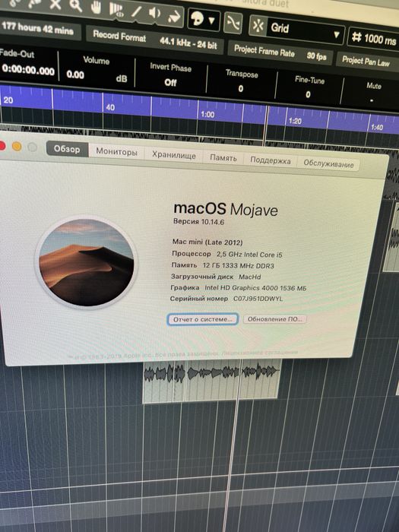The height and width of the screenshot is (532, 399).
Task: Toggle the Invert Phase Off value
Action: click(x=170, y=82)
